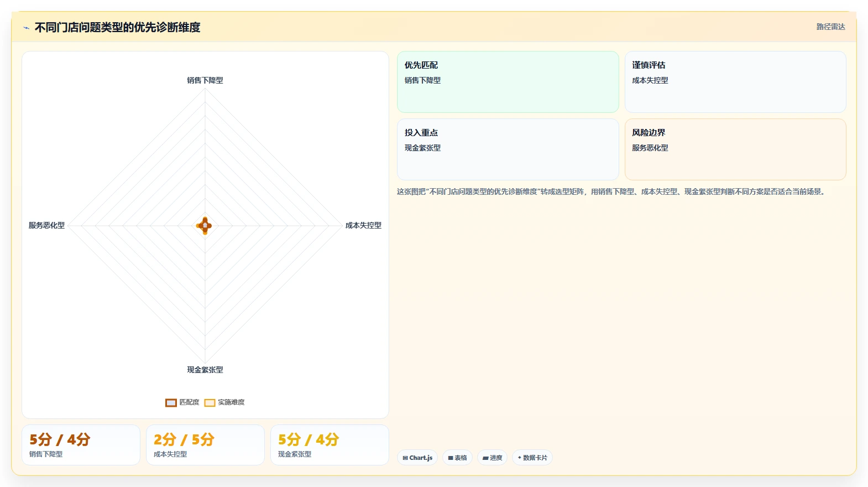Click the 销售下降型 radar axis label
This screenshot has height=487, width=868.
pyautogui.click(x=205, y=80)
